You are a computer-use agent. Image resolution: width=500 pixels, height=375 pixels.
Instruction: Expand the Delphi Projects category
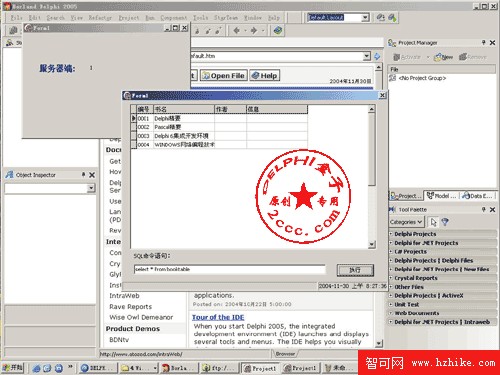(391, 234)
